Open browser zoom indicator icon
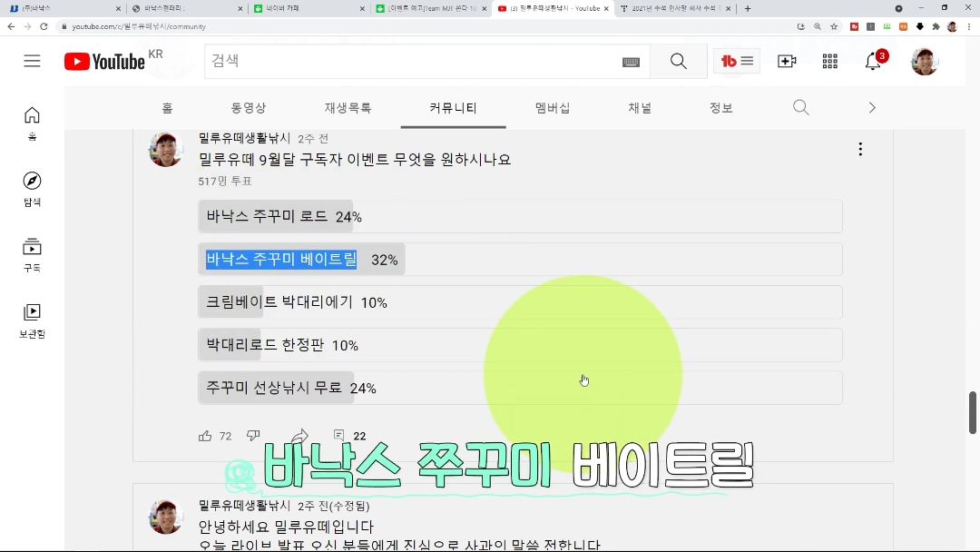This screenshot has height=552, width=980. pos(818,26)
